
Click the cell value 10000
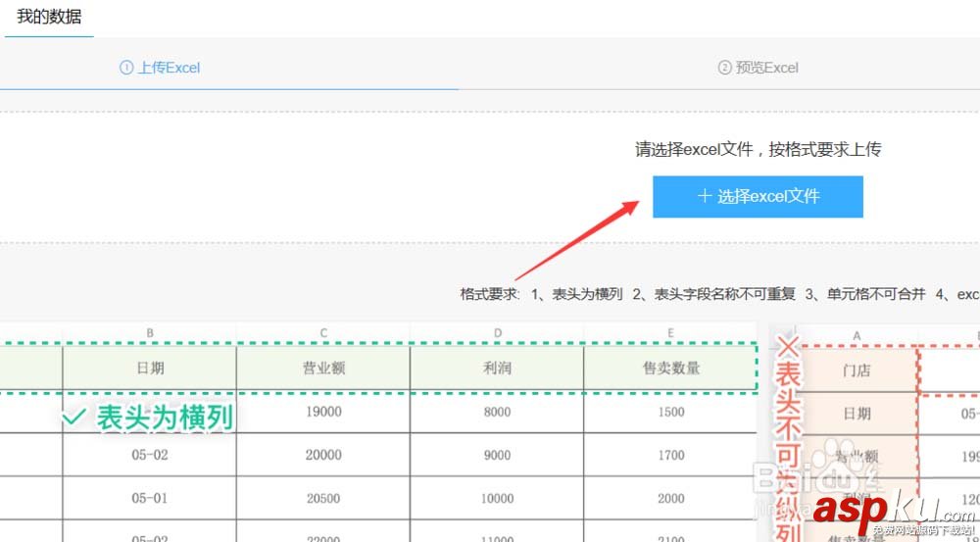(497, 498)
